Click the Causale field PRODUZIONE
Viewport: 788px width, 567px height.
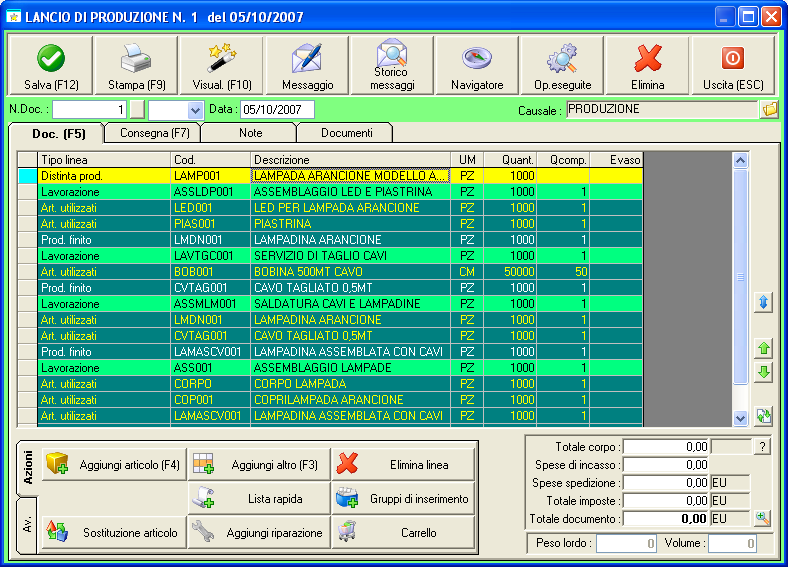[662, 109]
